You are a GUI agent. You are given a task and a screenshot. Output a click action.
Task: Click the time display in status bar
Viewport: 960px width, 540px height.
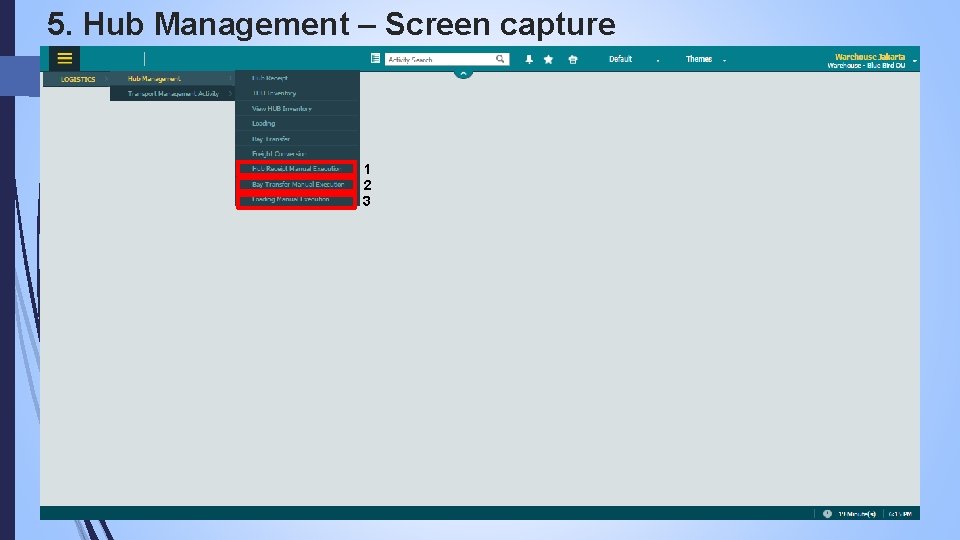[899, 514]
